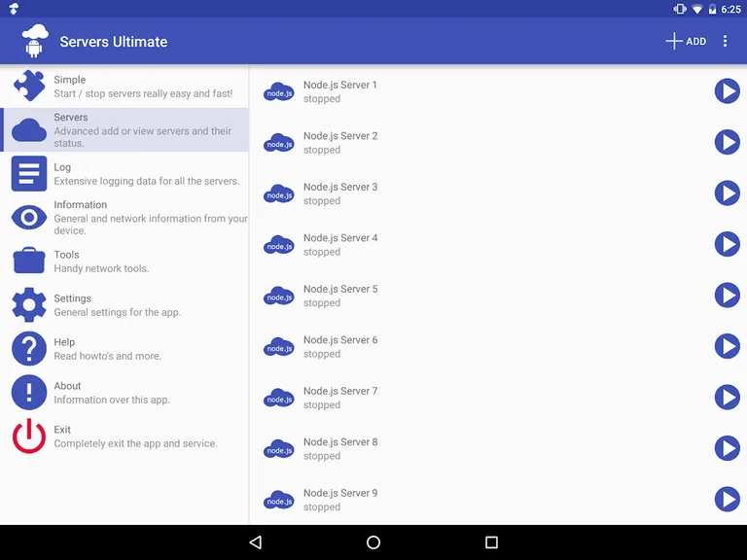Start Node.js Server 3 with play button
This screenshot has height=560, width=747.
click(727, 193)
